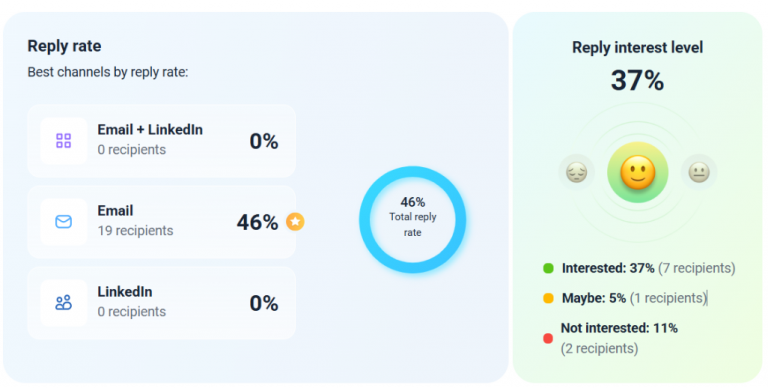Open the Email + LinkedIn channel card
The image size is (768, 388).
click(x=162, y=141)
